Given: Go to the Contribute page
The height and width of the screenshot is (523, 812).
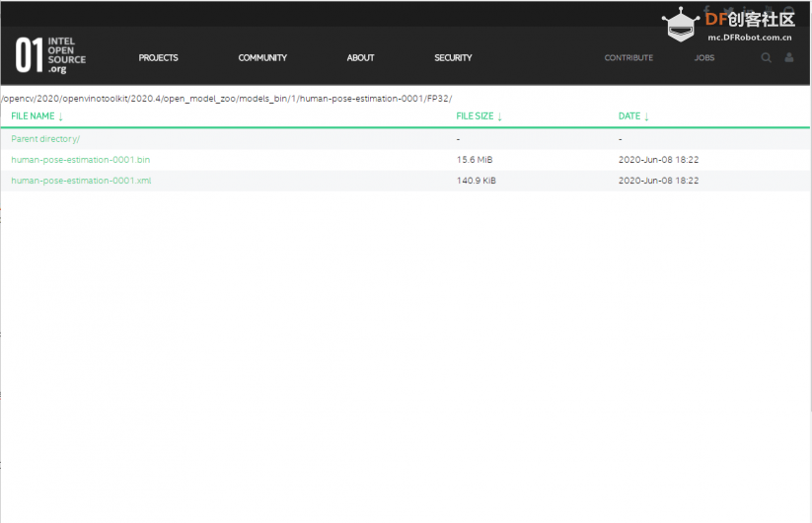Looking at the screenshot, I should [628, 57].
